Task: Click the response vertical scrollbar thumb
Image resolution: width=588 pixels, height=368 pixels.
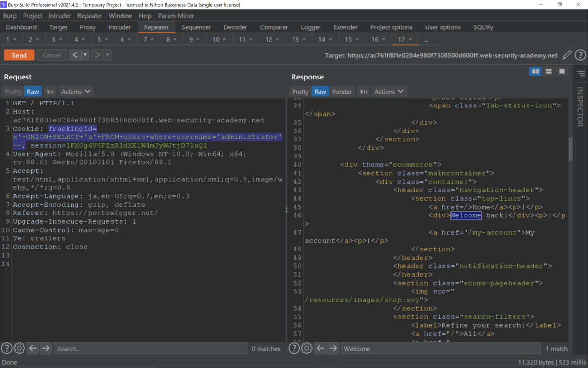Action: click(x=570, y=149)
